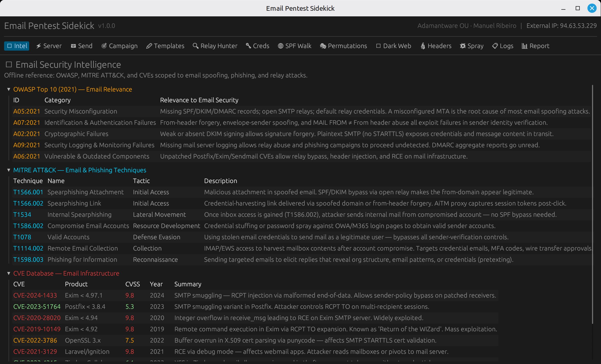The image size is (601, 364).
Task: Open the Server tab lightning icon
Action: point(39,46)
